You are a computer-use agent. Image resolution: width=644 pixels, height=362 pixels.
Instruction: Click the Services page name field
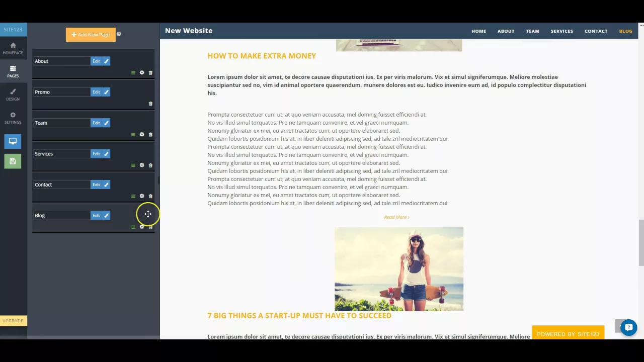(62, 154)
